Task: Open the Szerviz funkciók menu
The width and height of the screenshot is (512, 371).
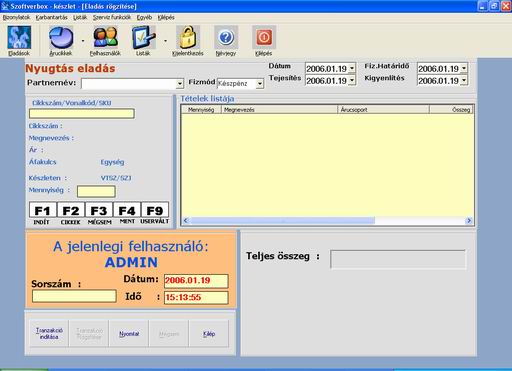Action: click(112, 17)
